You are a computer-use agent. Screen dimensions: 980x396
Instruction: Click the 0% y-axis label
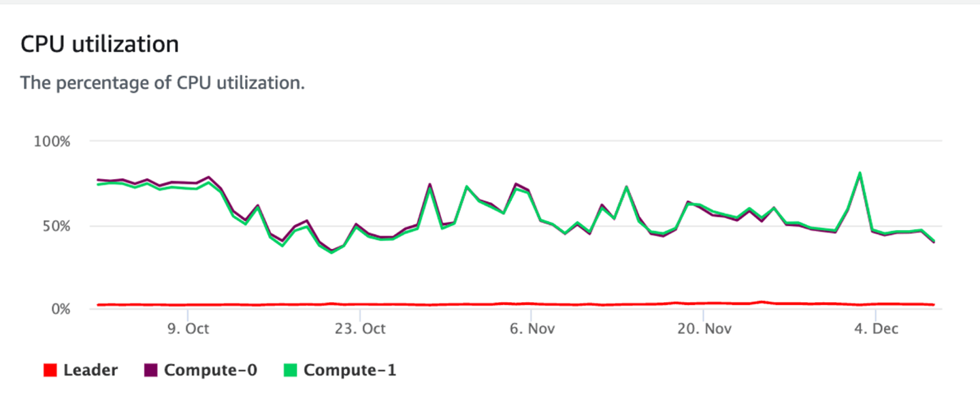coord(59,310)
